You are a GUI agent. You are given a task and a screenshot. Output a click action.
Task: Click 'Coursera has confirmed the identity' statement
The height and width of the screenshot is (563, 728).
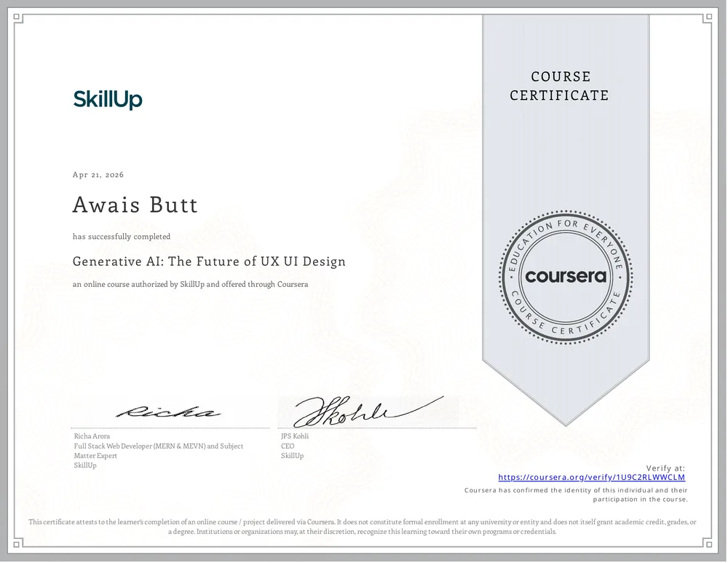pyautogui.click(x=576, y=495)
